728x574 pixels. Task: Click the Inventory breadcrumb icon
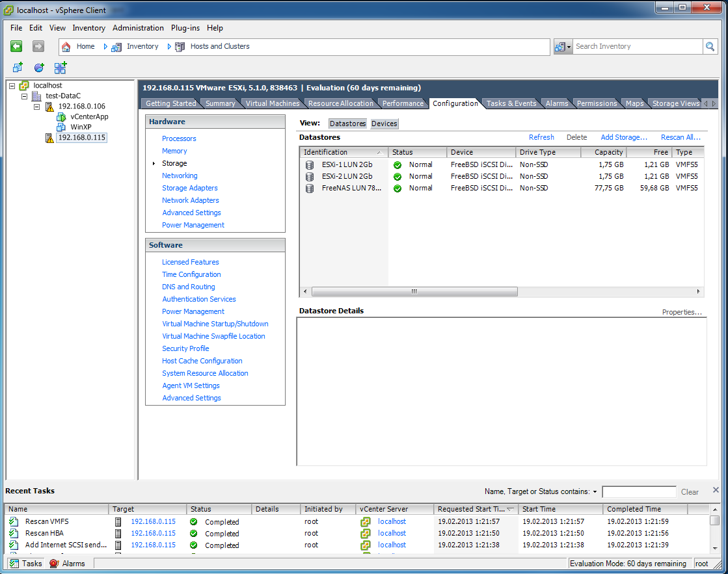pyautogui.click(x=116, y=47)
